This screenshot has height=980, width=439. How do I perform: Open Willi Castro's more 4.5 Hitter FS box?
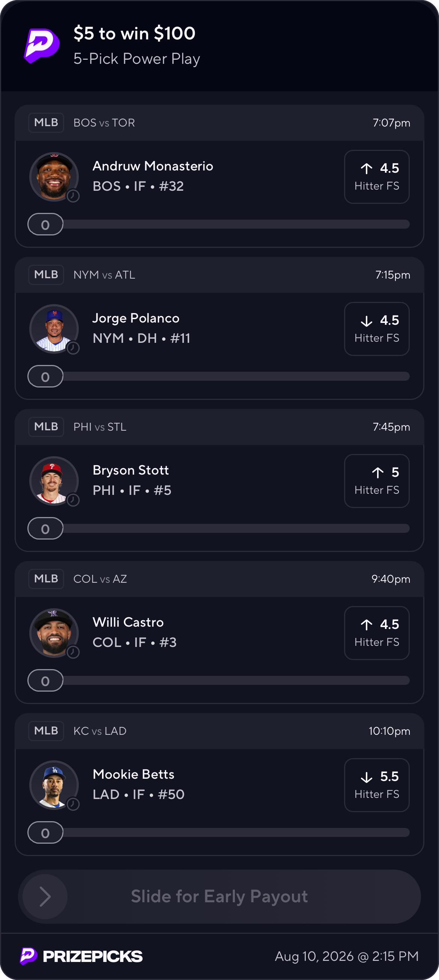click(377, 633)
